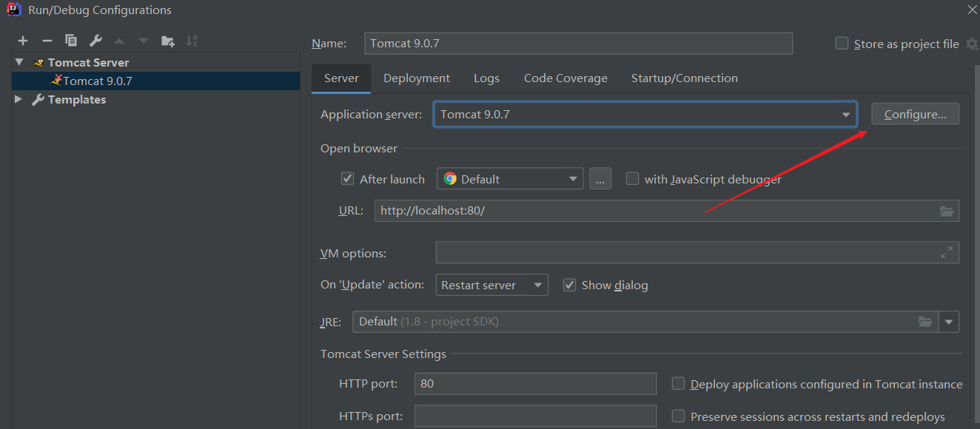The width and height of the screenshot is (980, 429).
Task: Enable with JavaScript debugger checkbox
Action: (x=632, y=179)
